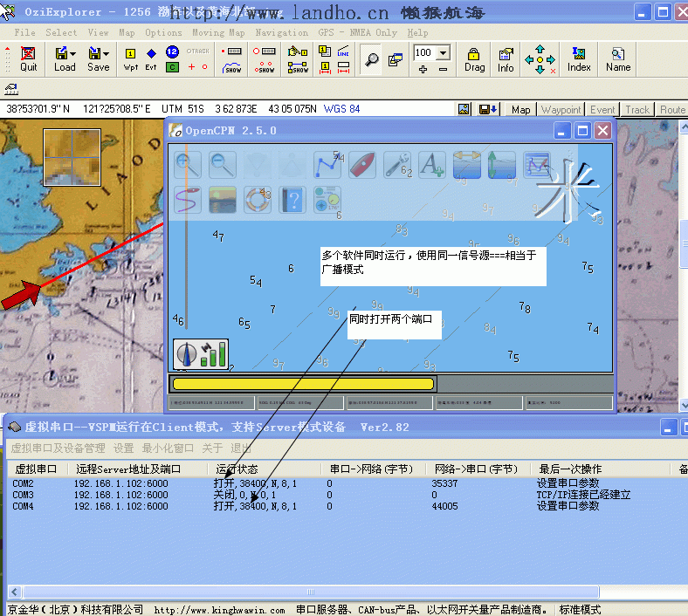Click the picture icon left of Map tab
The image size is (688, 616).
(464, 109)
